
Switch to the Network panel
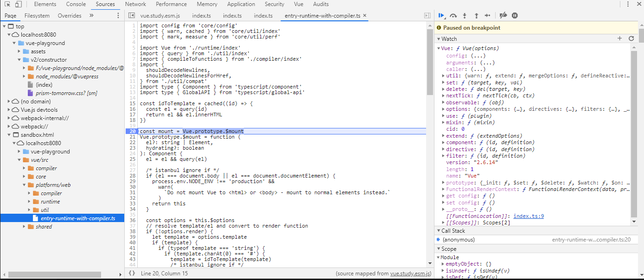[x=135, y=4]
